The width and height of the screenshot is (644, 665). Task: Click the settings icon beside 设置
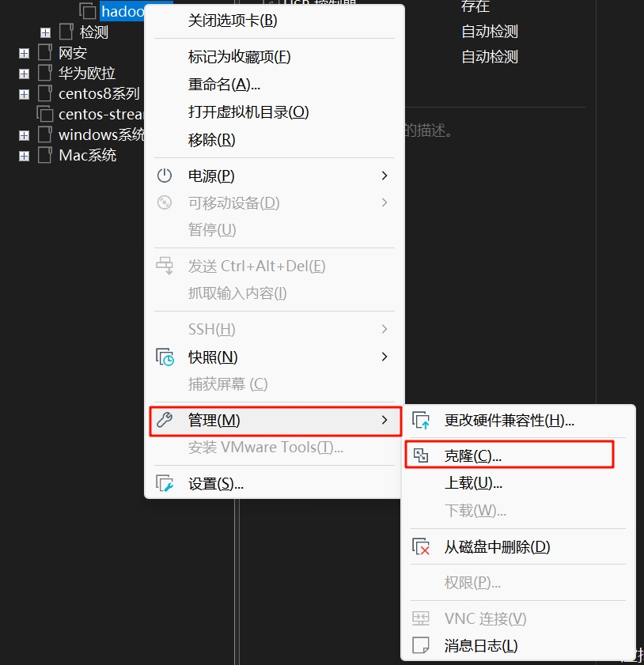[165, 482]
